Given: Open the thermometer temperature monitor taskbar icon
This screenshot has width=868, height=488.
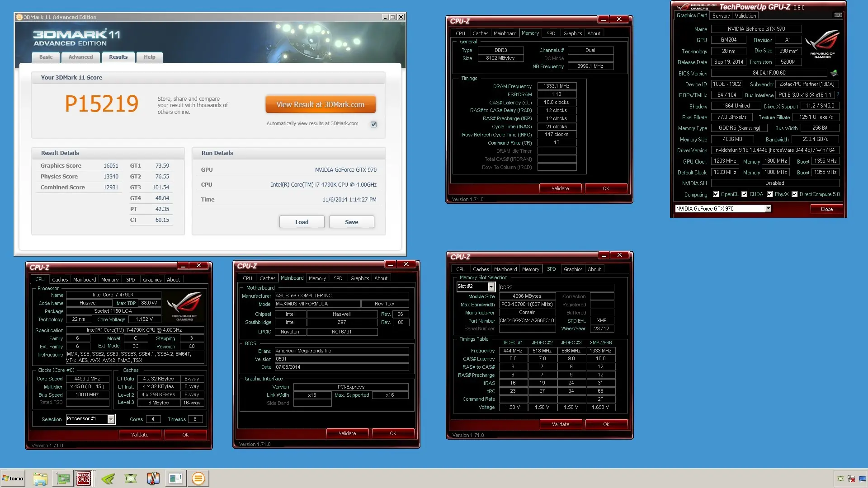Looking at the screenshot, I should pos(153,479).
